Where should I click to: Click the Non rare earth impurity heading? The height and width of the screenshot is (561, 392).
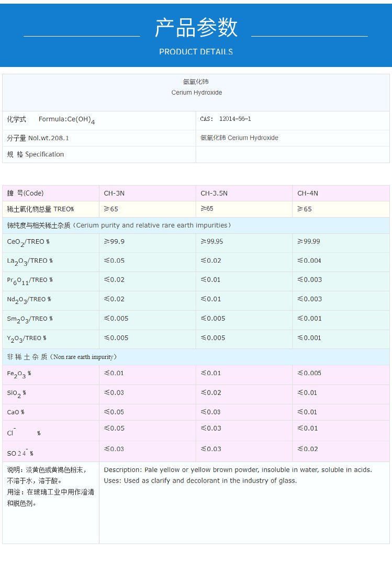pos(62,357)
